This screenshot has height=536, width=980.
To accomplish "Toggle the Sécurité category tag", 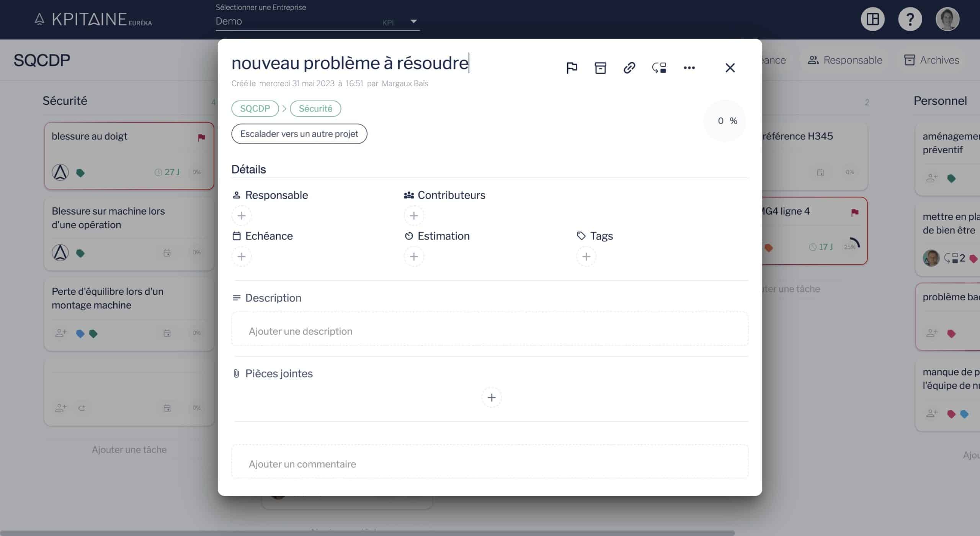I will point(315,108).
